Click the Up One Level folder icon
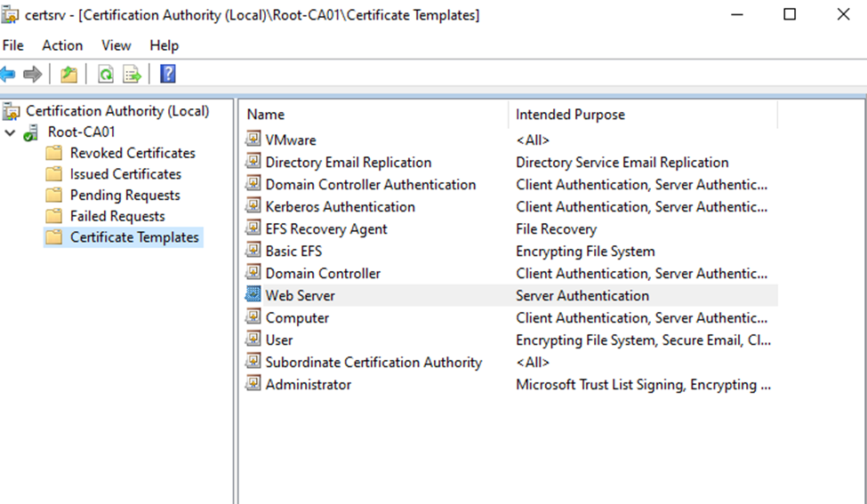Viewport: 867px width, 504px height. pos(69,75)
